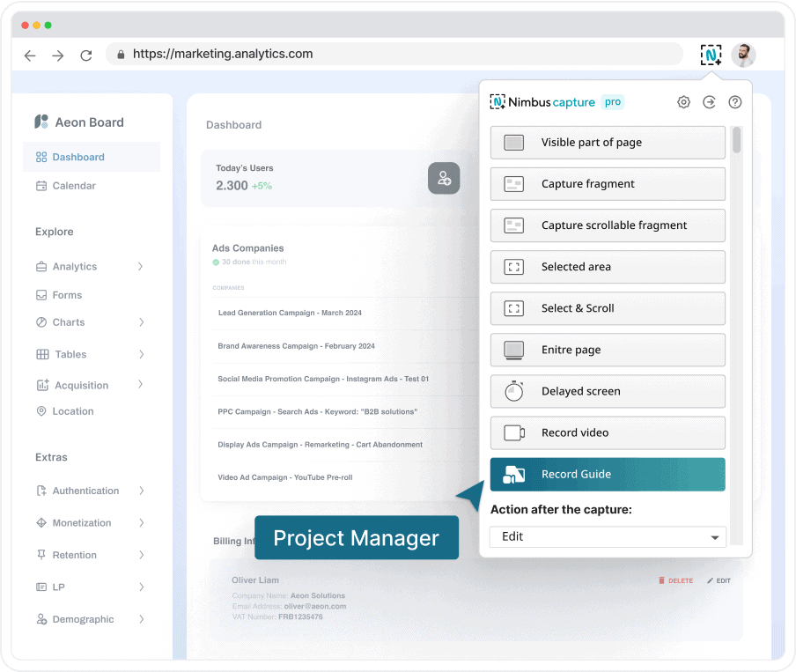The width and height of the screenshot is (796, 672).
Task: Click the Analytics briefcase icon
Action: 41,267
